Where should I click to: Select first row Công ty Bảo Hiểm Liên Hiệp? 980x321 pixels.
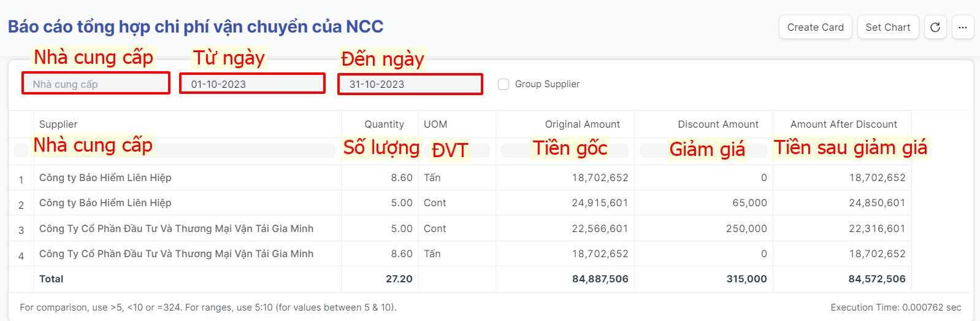pos(105,177)
